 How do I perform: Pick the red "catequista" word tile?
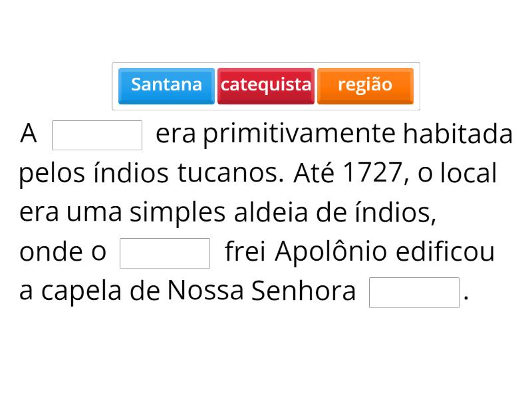266,85
